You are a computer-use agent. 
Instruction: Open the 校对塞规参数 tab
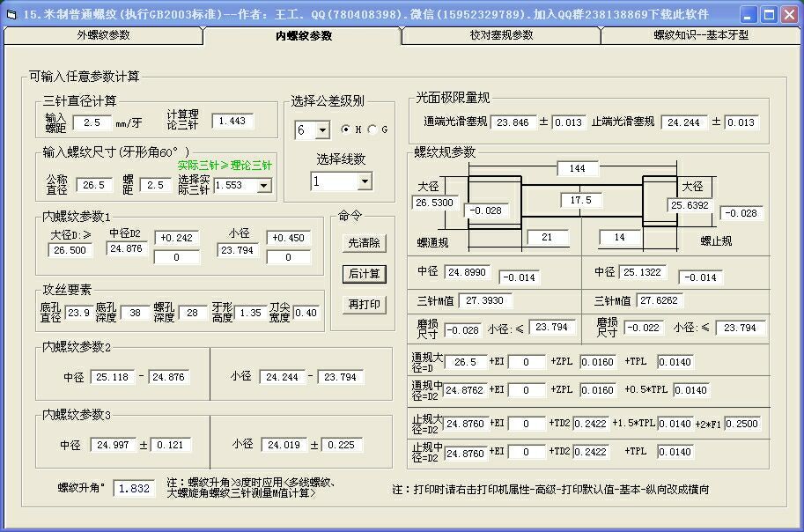click(501, 35)
